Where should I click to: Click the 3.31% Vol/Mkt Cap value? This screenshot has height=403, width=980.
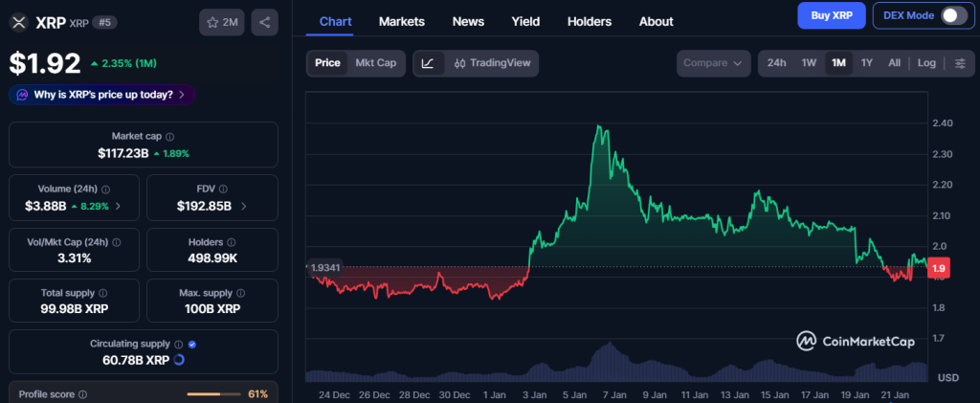(x=74, y=257)
